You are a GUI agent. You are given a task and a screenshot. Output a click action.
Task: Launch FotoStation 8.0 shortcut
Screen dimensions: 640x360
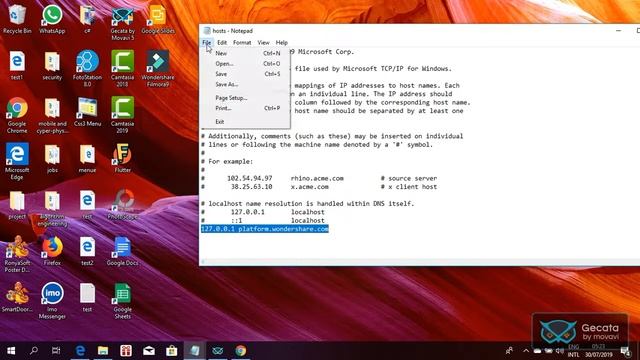87,69
